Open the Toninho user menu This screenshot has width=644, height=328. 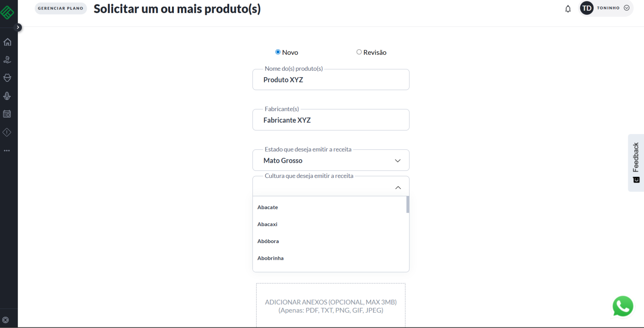coord(606,8)
